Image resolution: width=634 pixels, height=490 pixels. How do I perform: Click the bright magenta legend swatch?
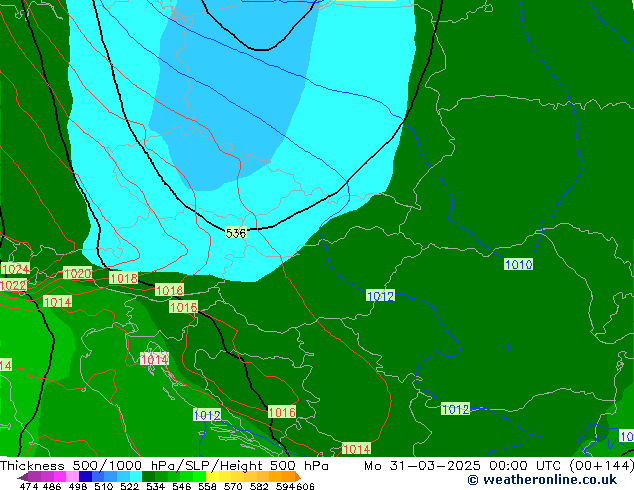[59, 477]
